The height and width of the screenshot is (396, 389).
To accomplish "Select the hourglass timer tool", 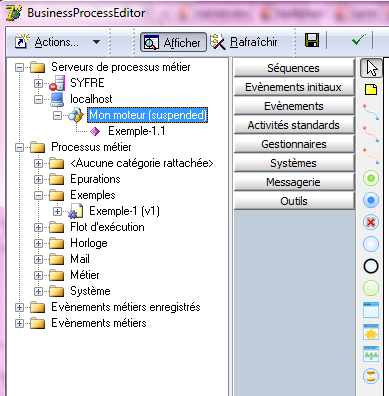I will 371,376.
